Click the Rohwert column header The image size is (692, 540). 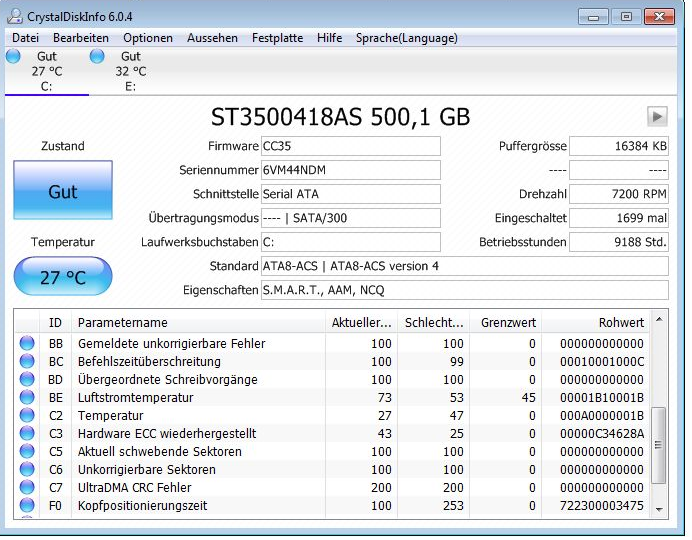click(x=595, y=322)
